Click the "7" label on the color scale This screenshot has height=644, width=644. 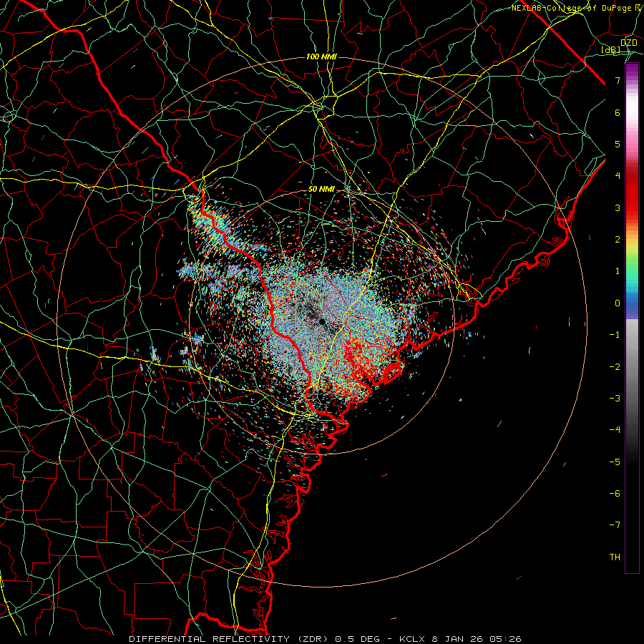[618, 80]
